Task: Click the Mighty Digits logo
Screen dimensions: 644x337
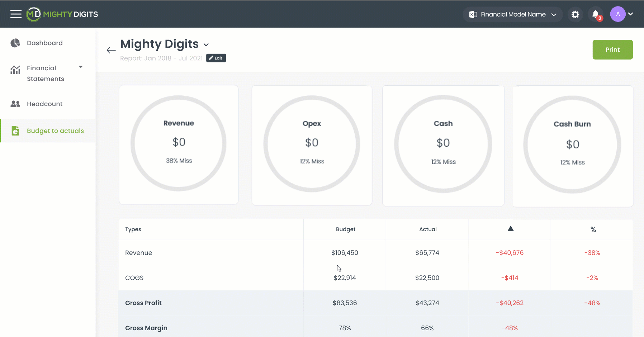Action: (x=62, y=14)
